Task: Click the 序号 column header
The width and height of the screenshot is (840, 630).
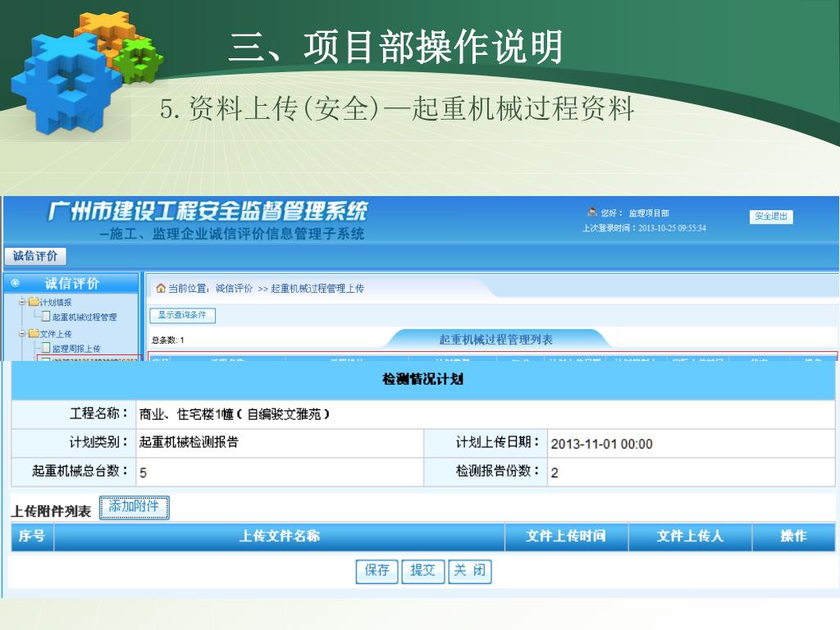Action: click(x=32, y=536)
